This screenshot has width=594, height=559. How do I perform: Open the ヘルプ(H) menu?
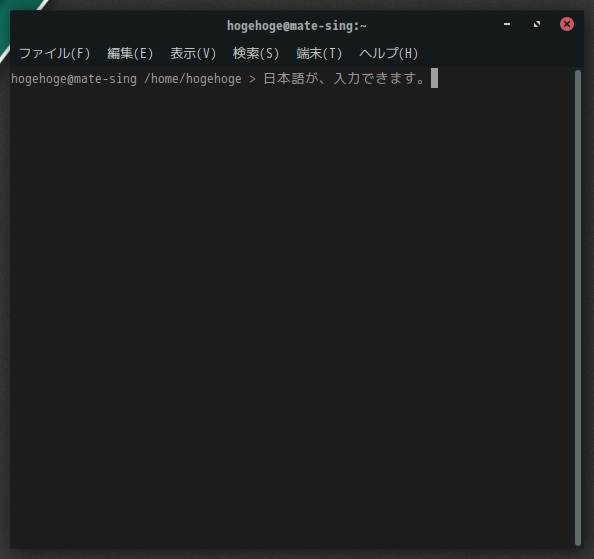pos(388,53)
